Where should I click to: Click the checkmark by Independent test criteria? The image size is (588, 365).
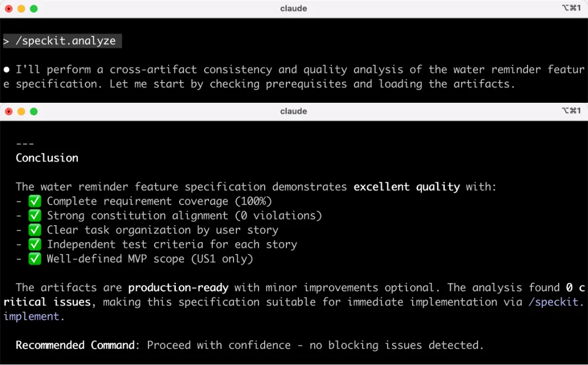[x=35, y=244]
